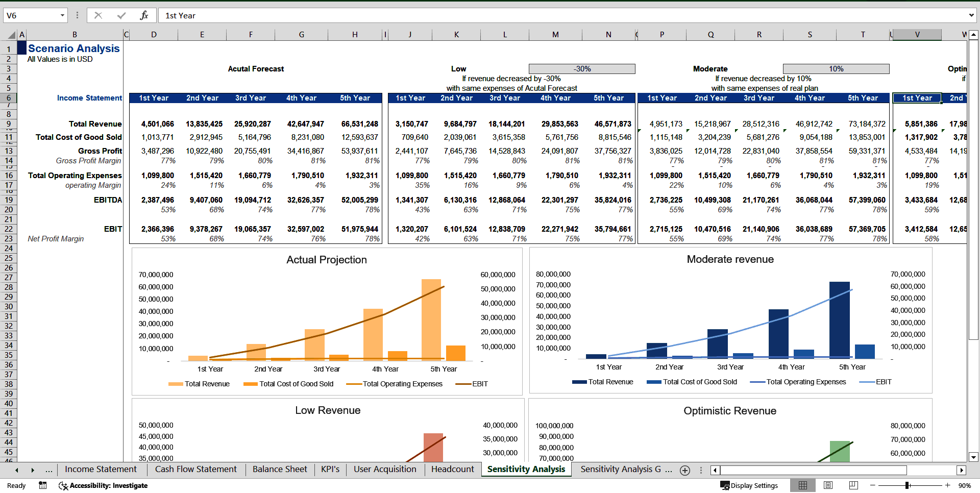The image size is (980, 493).
Task: Select EBIT value 51,975,944
Action: pos(360,229)
